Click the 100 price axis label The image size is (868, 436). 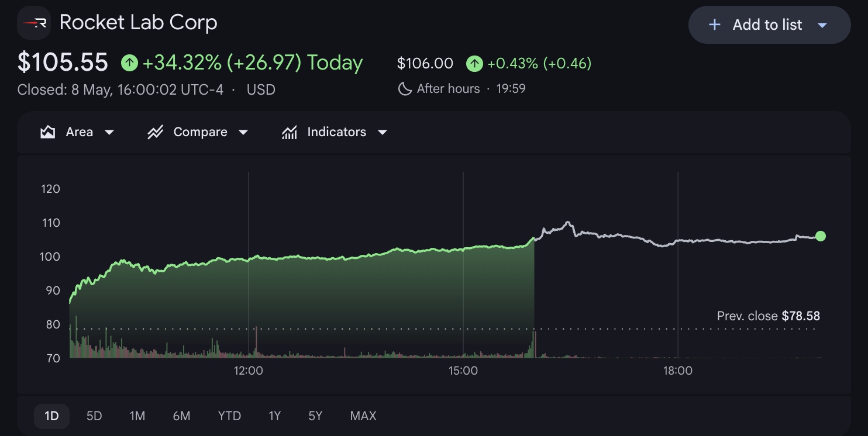50,257
